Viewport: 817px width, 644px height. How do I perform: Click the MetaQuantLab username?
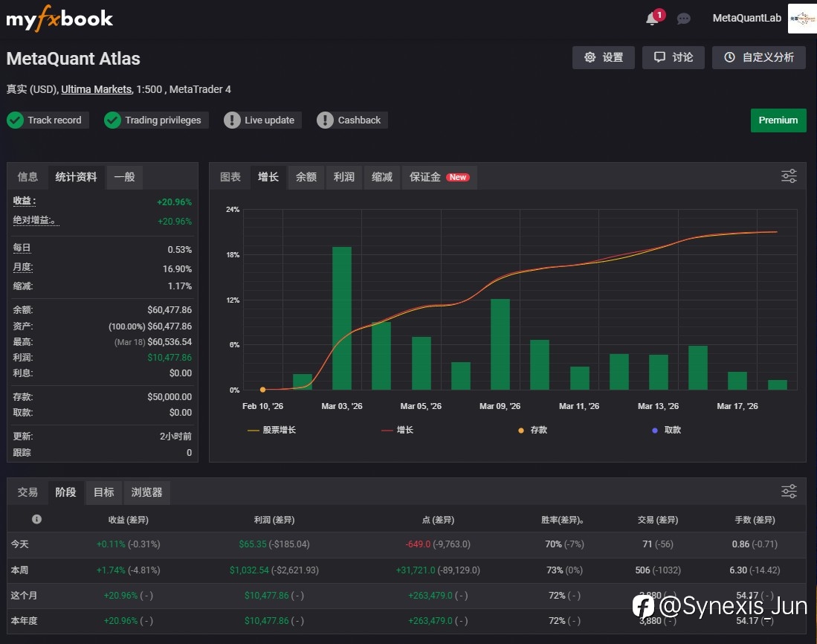(x=746, y=19)
